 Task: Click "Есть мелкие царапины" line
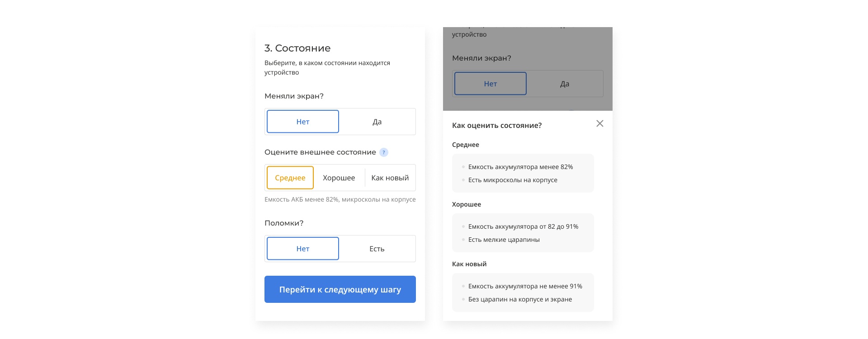504,240
